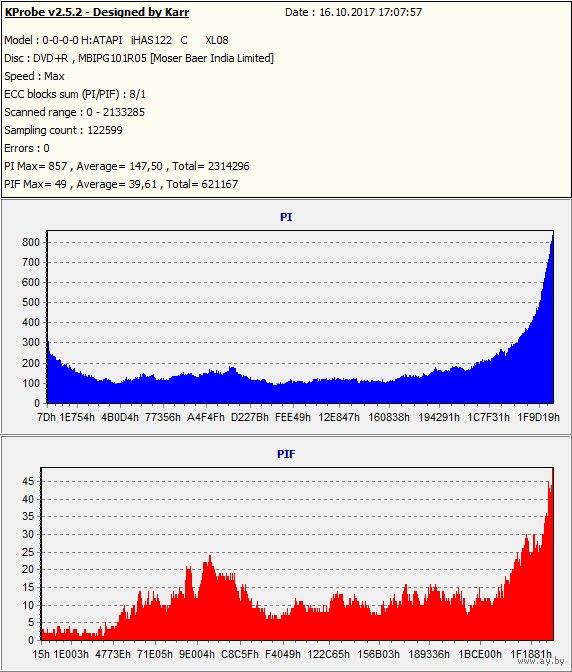The height and width of the screenshot is (672, 572).
Task: Select the Errors : 0 line
Action: click(x=27, y=148)
